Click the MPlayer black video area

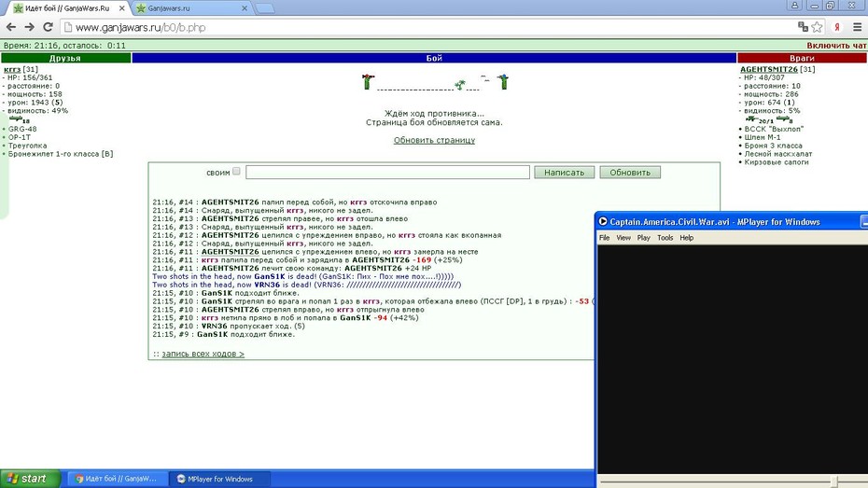[733, 358]
